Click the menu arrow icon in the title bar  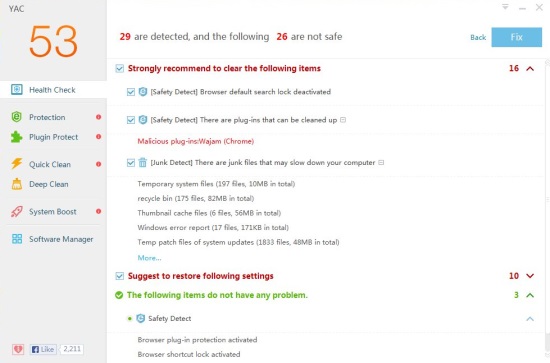click(505, 7)
